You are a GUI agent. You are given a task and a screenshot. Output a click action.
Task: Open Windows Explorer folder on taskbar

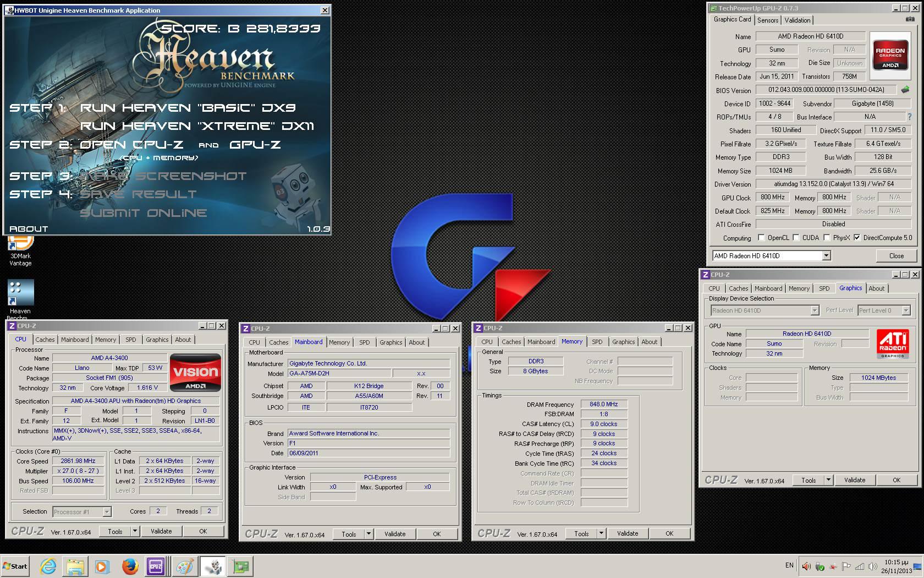(75, 566)
